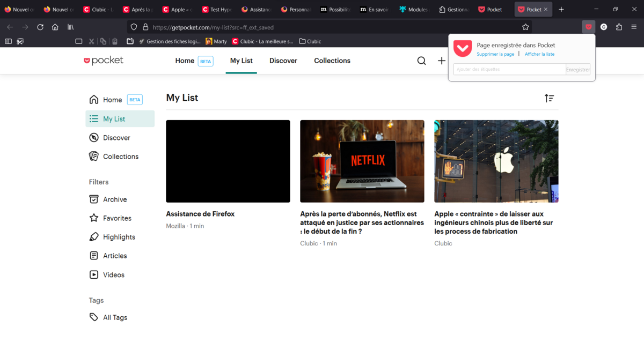Open the Netflix article thumbnail
The height and width of the screenshot is (342, 644).
tap(362, 161)
